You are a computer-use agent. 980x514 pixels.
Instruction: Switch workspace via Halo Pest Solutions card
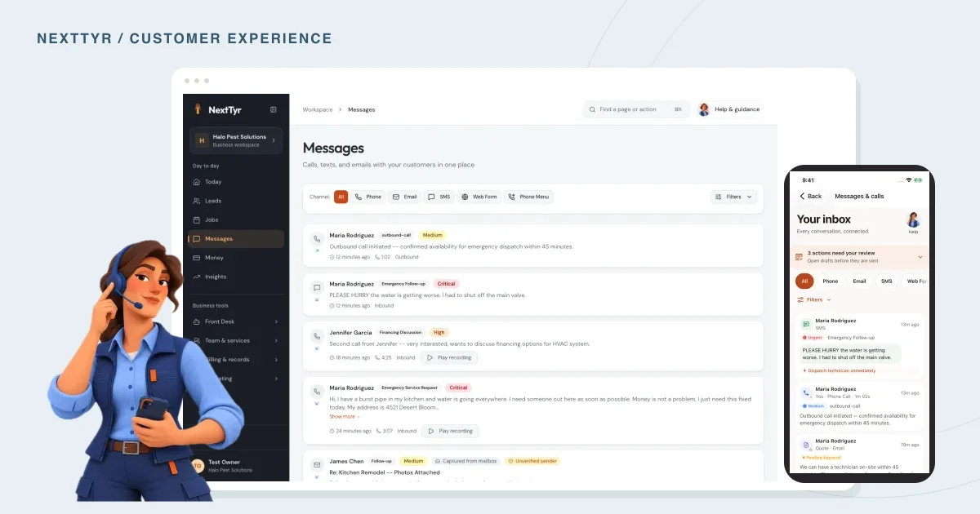point(235,140)
